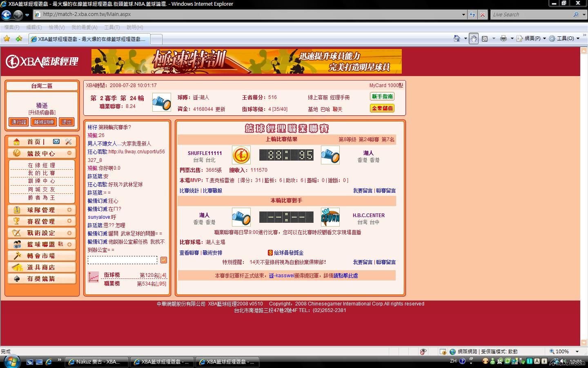Click the chat message input box

122,260
